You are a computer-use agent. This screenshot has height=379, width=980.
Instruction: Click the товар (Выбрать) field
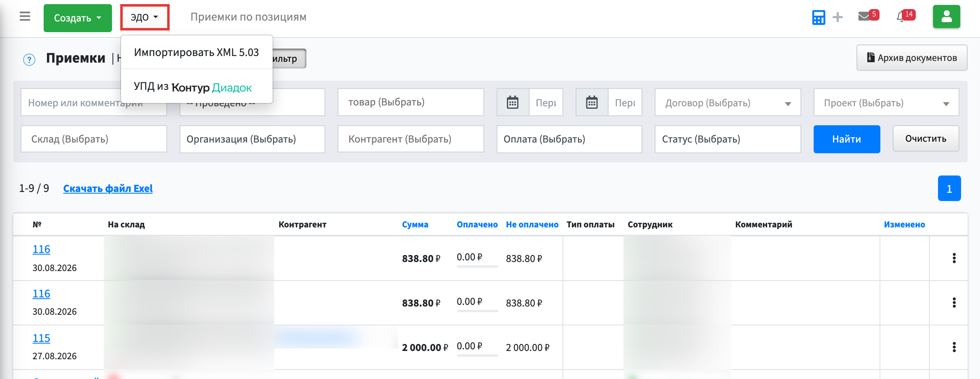click(x=411, y=102)
